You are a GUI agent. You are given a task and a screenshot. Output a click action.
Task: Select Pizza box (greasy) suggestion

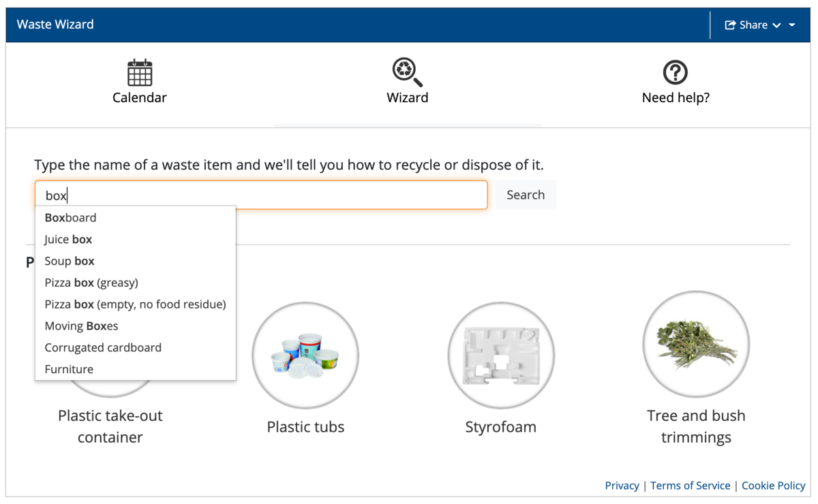coord(135,283)
